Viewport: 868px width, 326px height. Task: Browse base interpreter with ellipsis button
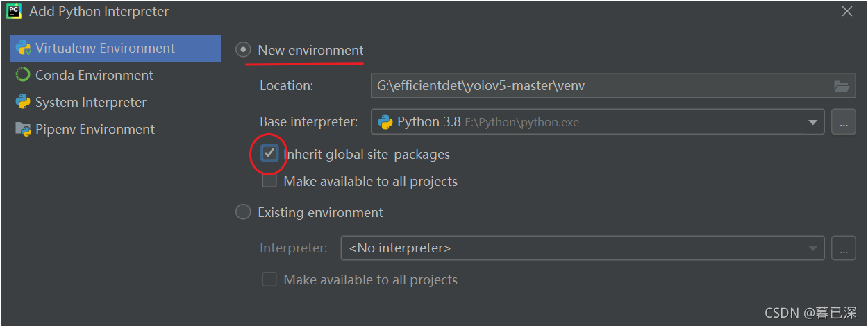point(844,122)
